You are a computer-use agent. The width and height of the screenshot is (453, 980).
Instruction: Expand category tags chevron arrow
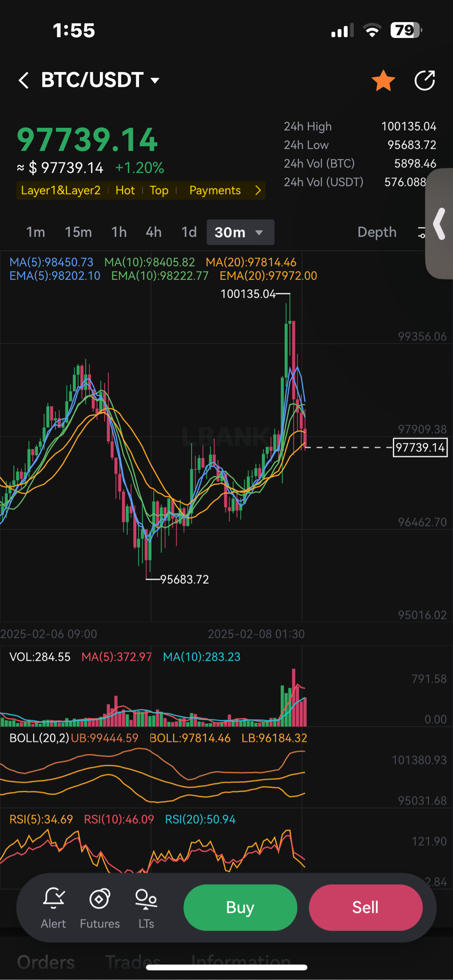(x=258, y=191)
